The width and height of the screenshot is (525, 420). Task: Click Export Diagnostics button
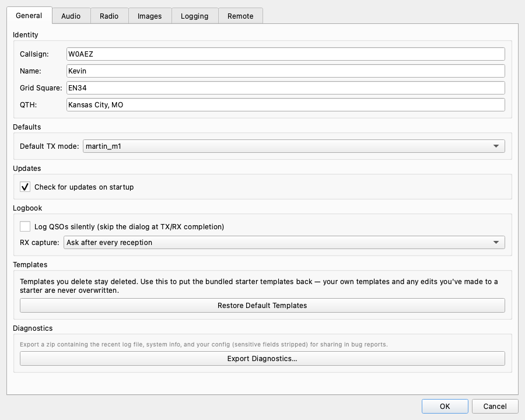[262, 358]
